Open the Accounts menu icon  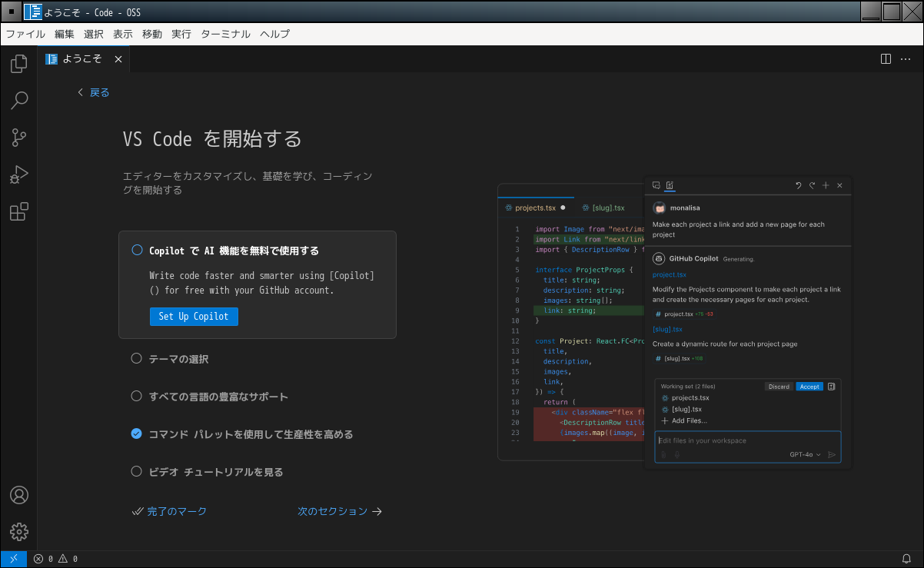tap(19, 495)
